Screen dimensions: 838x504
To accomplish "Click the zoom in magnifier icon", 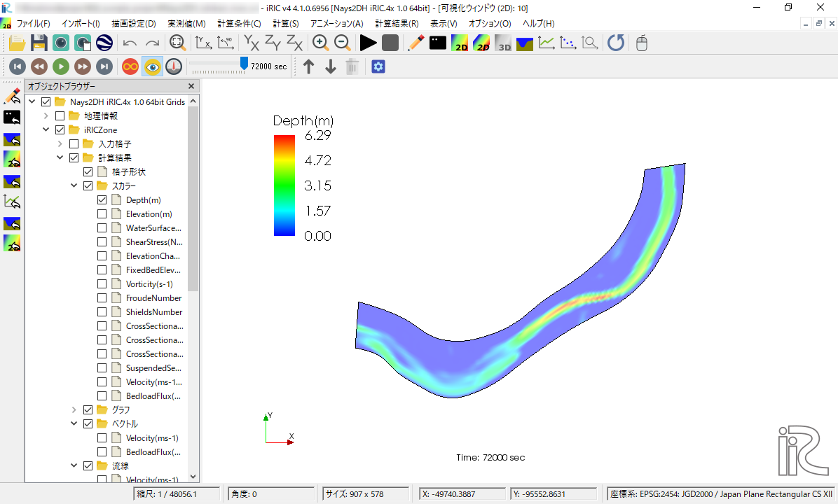I will [x=320, y=43].
